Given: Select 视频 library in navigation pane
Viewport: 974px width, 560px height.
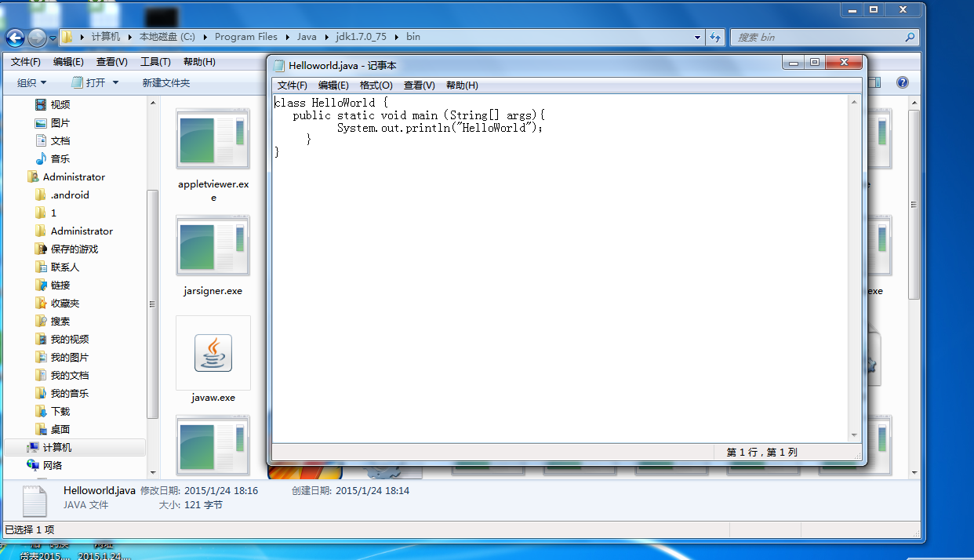Looking at the screenshot, I should (60, 104).
